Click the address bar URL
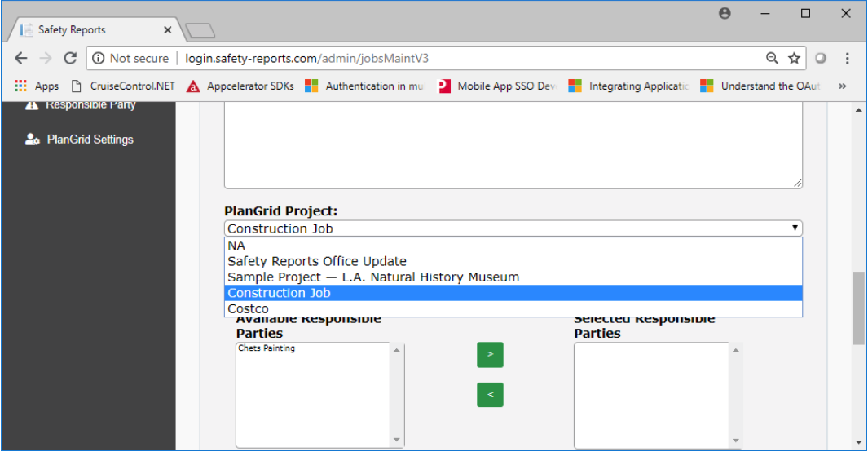Image resolution: width=868 pixels, height=452 pixels. pos(306,58)
